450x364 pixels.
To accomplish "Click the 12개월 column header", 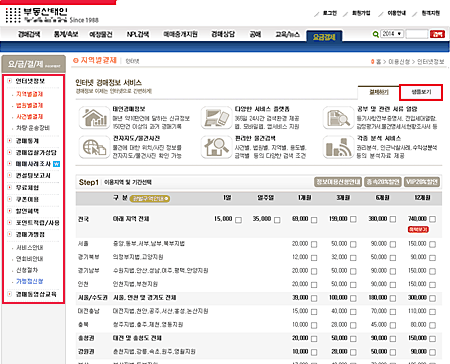I will click(x=422, y=198).
